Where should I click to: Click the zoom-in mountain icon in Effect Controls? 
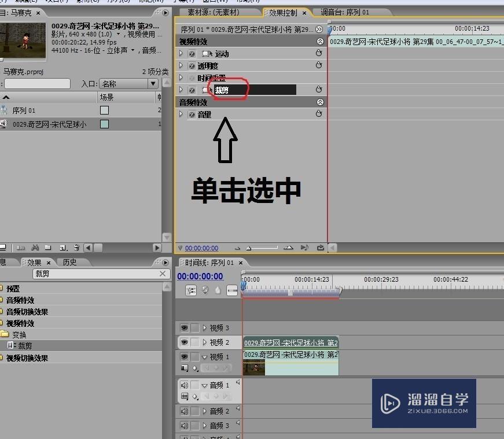[x=288, y=248]
